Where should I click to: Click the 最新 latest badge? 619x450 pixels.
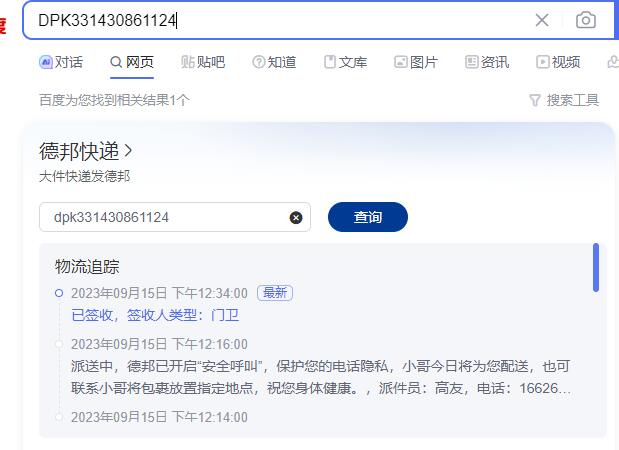pyautogui.click(x=275, y=293)
